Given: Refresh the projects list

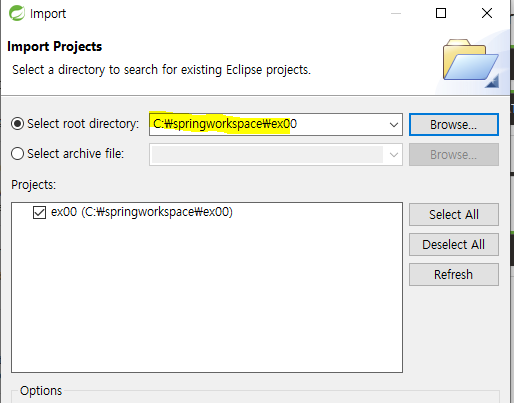Looking at the screenshot, I should (x=454, y=275).
